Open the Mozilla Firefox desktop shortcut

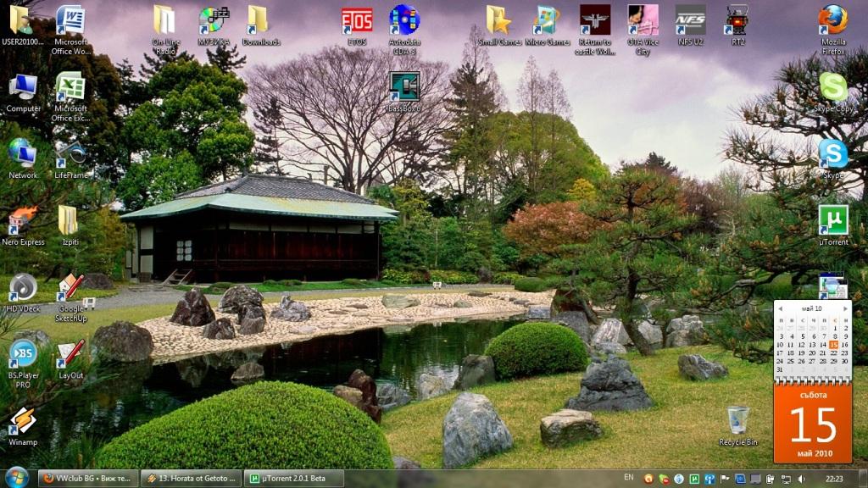[x=832, y=20]
